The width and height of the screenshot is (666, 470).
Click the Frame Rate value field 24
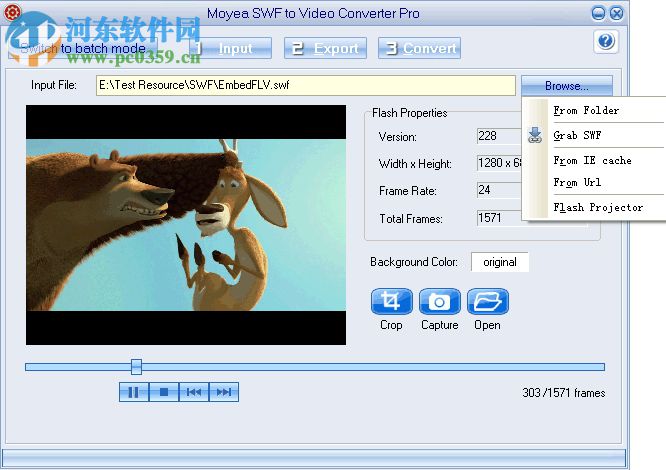pos(499,190)
